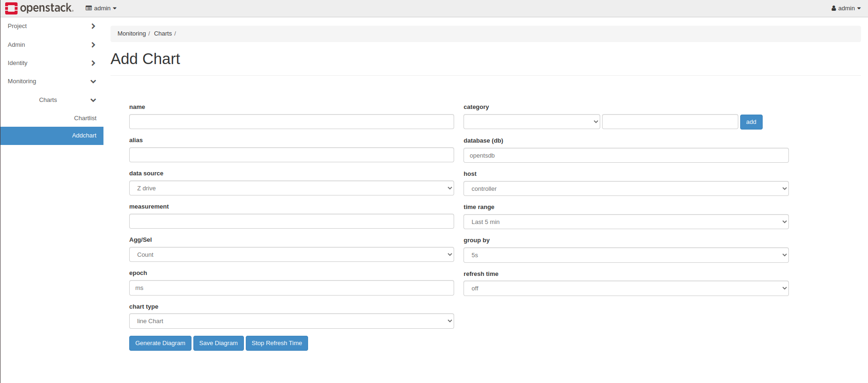This screenshot has height=383, width=868.
Task: Click the Save Diagram button
Action: point(218,343)
